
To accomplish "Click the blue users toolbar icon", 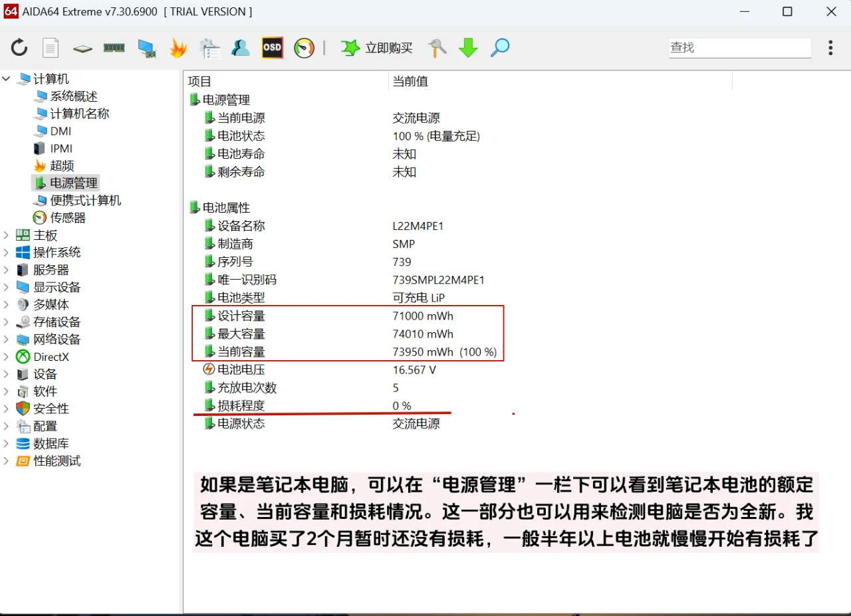I will [x=241, y=48].
